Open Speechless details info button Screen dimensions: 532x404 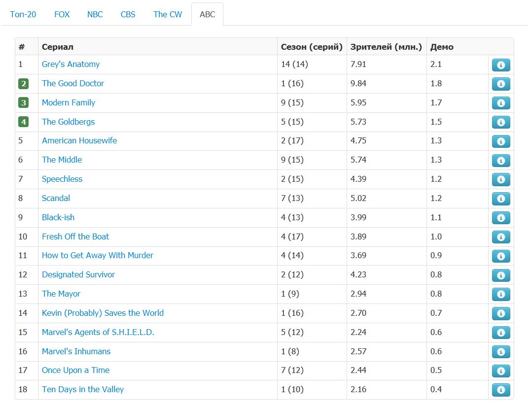pyautogui.click(x=501, y=179)
